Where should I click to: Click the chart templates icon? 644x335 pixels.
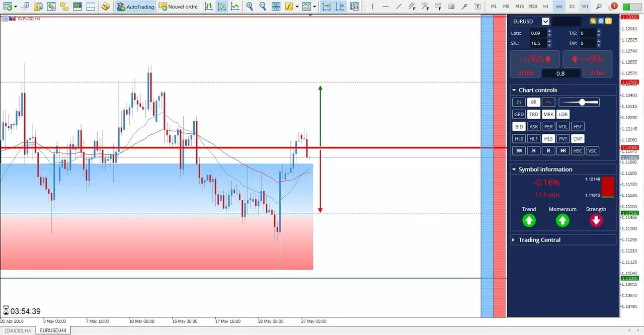[306, 7]
